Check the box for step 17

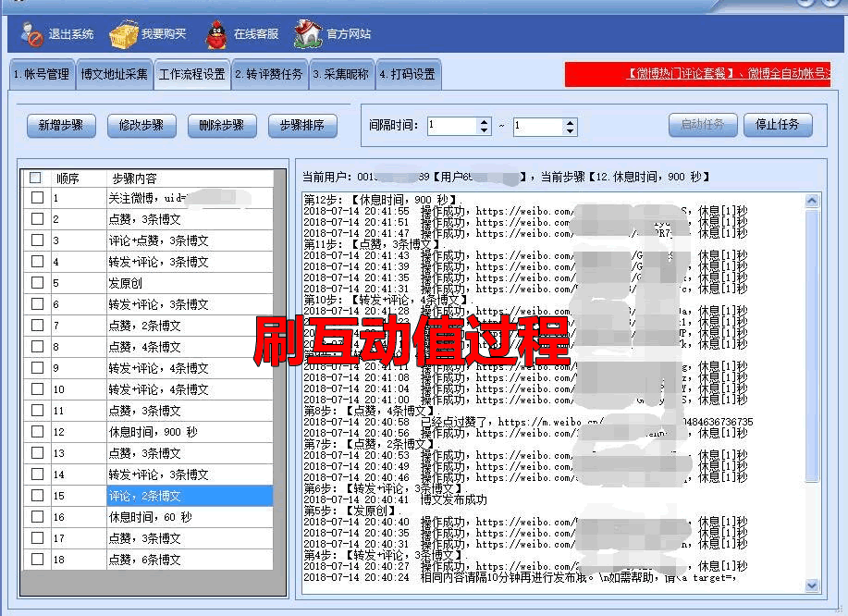click(37, 538)
